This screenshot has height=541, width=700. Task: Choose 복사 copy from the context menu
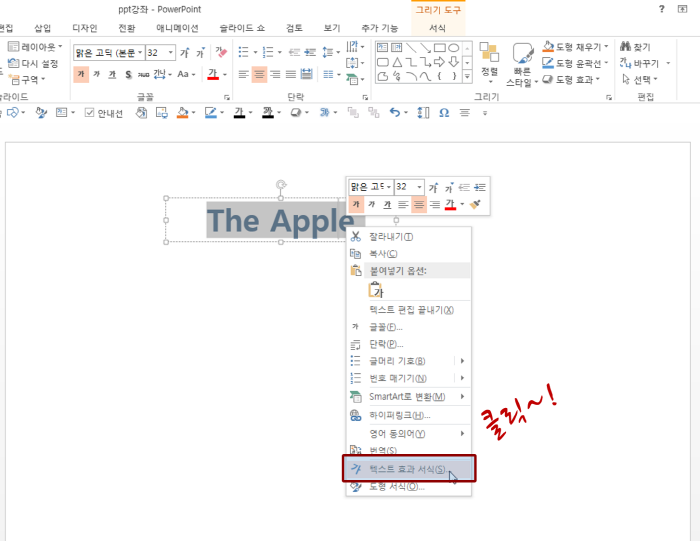click(x=409, y=254)
